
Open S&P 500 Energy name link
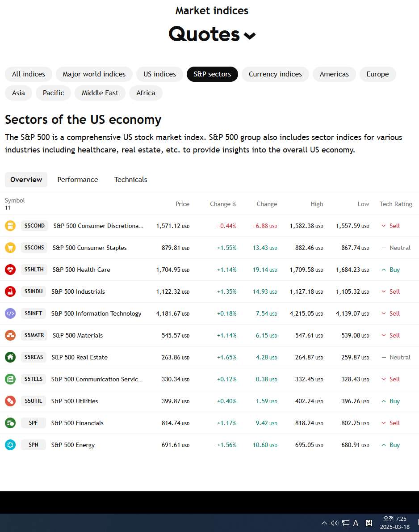tap(73, 445)
